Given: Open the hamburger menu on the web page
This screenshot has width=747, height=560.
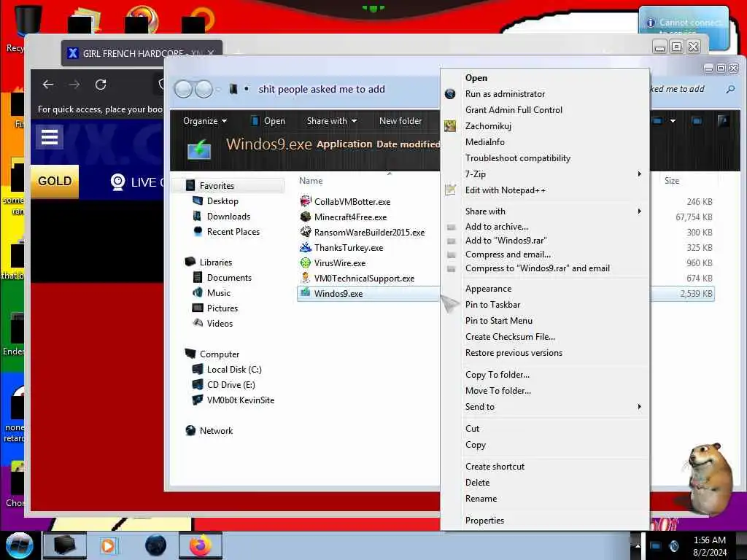Looking at the screenshot, I should pos(50,137).
